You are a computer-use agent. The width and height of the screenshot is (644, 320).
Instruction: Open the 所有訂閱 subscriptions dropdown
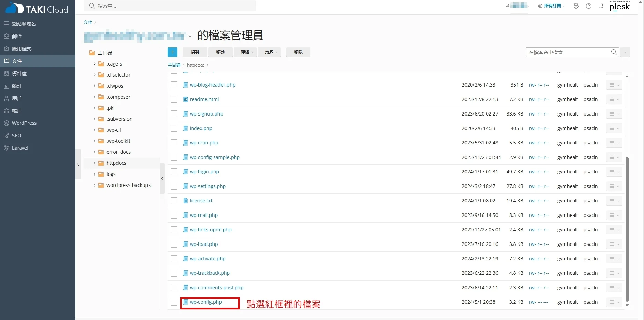[x=551, y=6]
